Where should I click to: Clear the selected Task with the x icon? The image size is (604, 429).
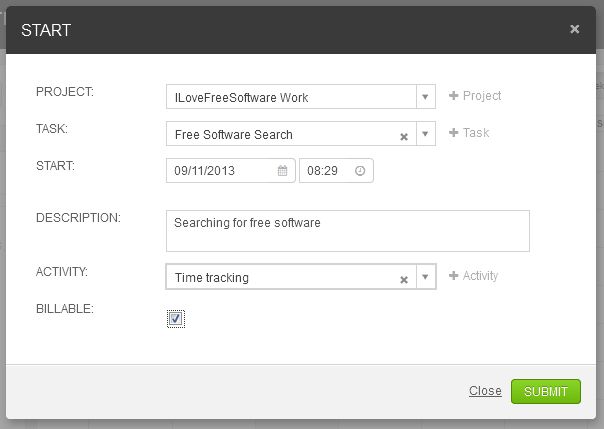pos(404,136)
